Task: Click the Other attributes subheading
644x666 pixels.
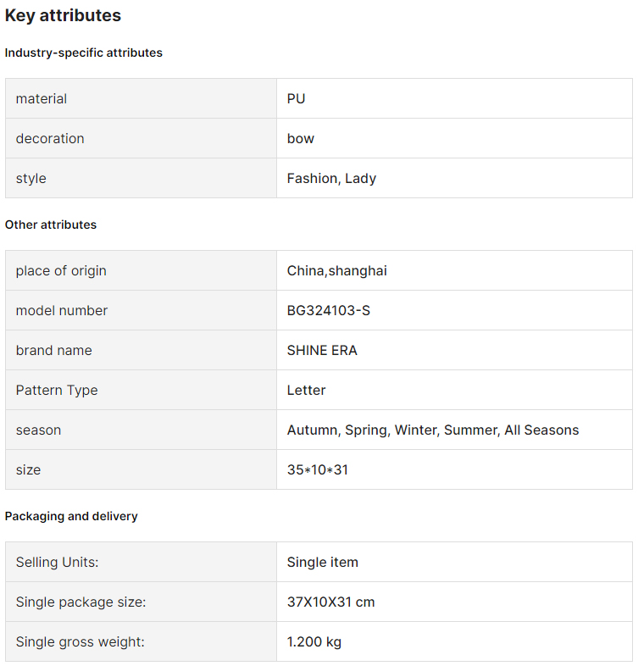Action: point(51,225)
